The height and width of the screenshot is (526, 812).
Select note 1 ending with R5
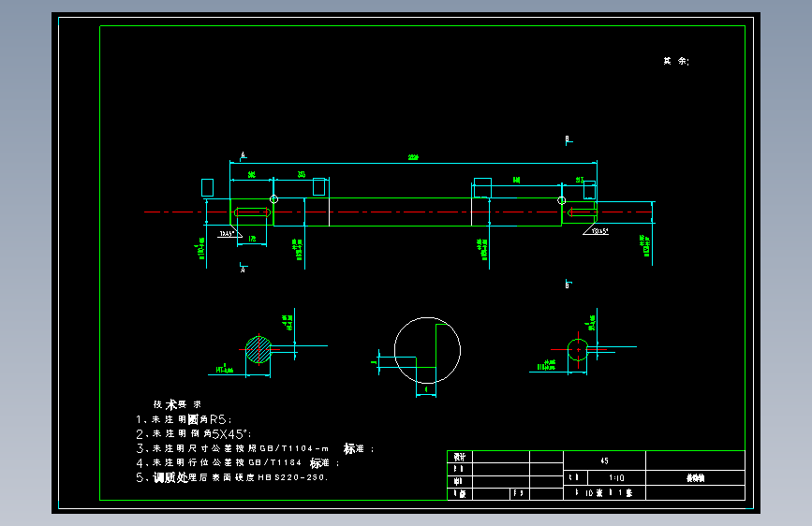pyautogui.click(x=184, y=419)
